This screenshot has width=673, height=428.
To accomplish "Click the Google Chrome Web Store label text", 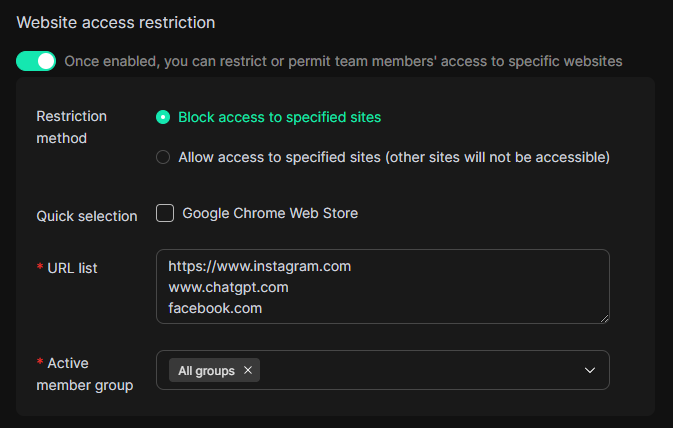I will (270, 213).
